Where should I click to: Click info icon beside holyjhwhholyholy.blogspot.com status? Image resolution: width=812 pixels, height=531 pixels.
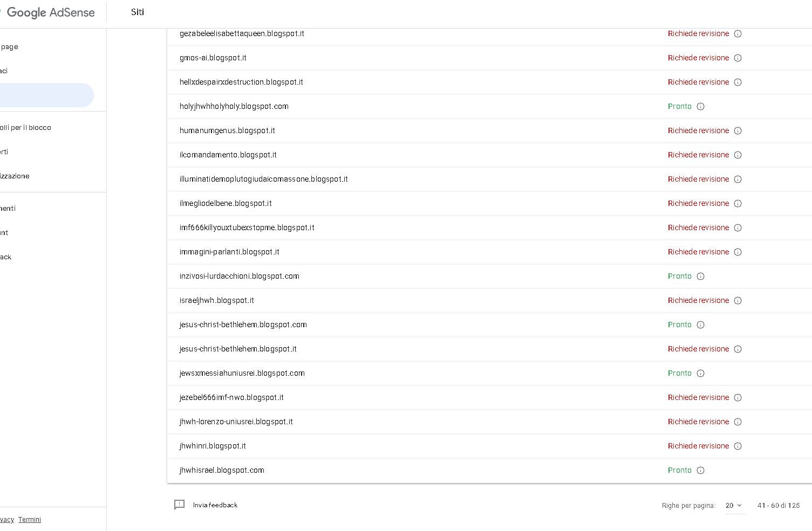pos(700,106)
